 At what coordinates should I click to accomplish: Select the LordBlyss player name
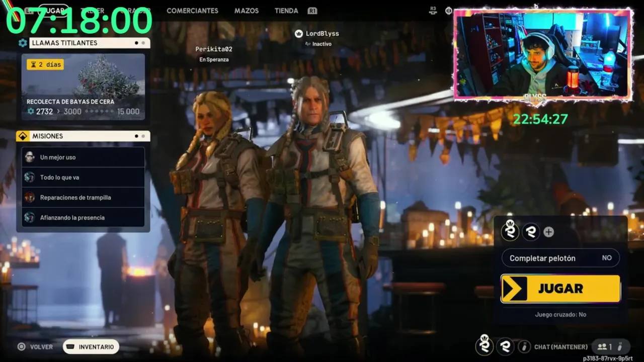pos(323,34)
